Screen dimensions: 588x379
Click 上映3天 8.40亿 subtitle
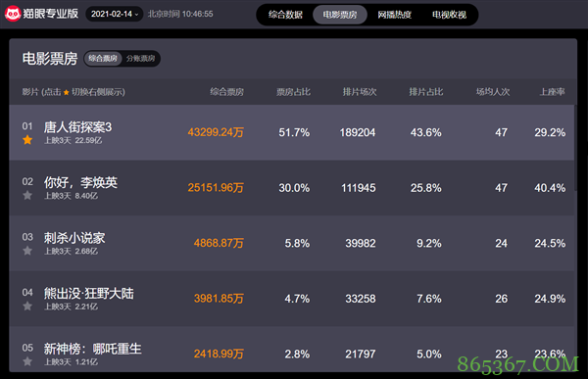click(x=72, y=196)
